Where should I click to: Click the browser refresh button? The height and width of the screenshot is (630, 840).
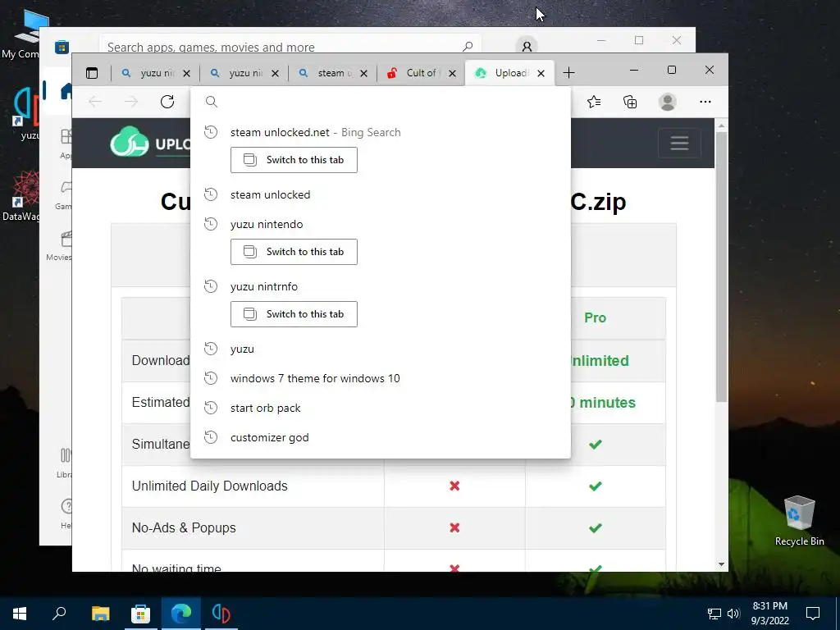[167, 102]
